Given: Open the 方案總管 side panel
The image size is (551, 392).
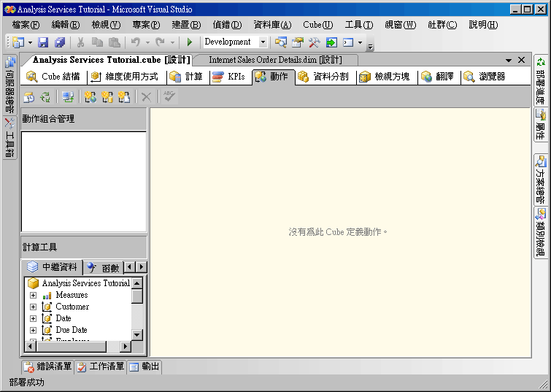Looking at the screenshot, I should (541, 180).
